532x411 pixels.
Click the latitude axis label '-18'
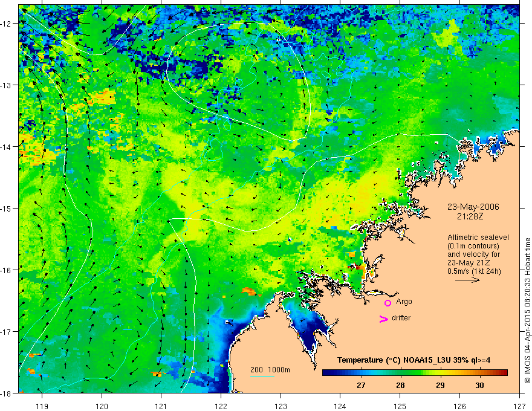[x=6, y=393]
